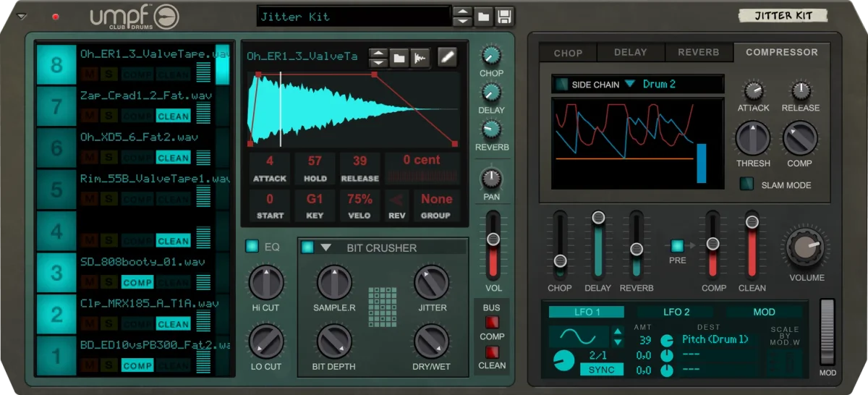868x395 pixels.
Task: Click the LFO sine waveform display
Action: (x=579, y=337)
